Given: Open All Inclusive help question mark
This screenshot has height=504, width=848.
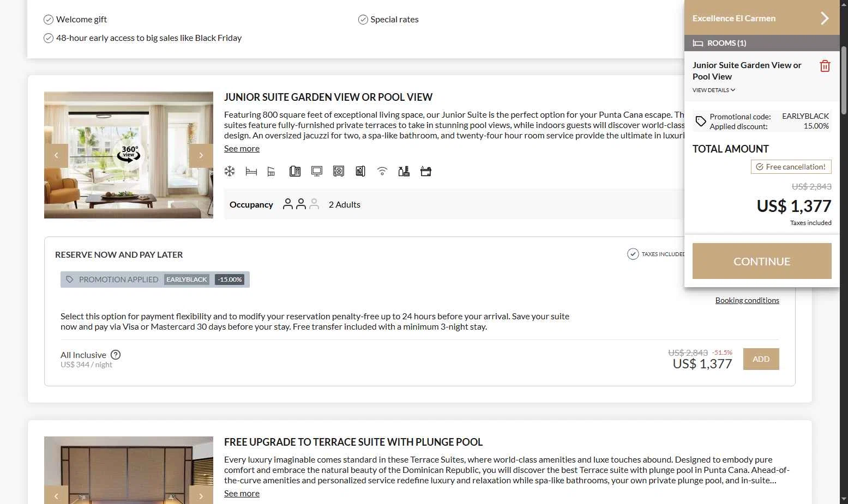Looking at the screenshot, I should point(116,355).
